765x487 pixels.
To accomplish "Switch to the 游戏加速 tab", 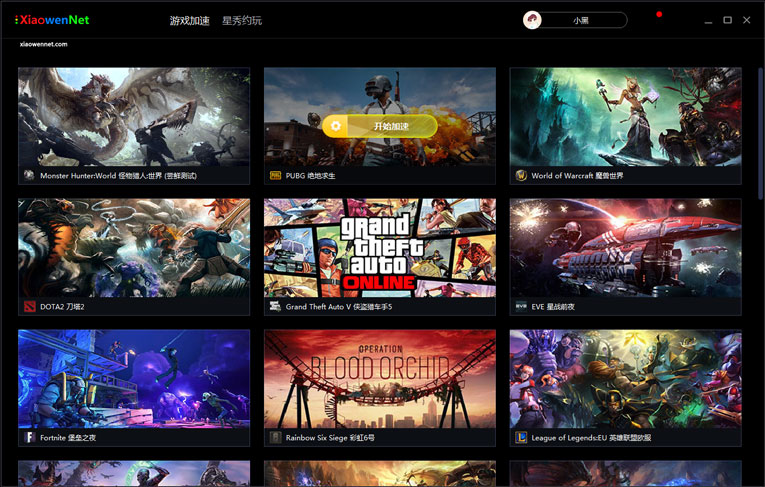I will pyautogui.click(x=190, y=20).
